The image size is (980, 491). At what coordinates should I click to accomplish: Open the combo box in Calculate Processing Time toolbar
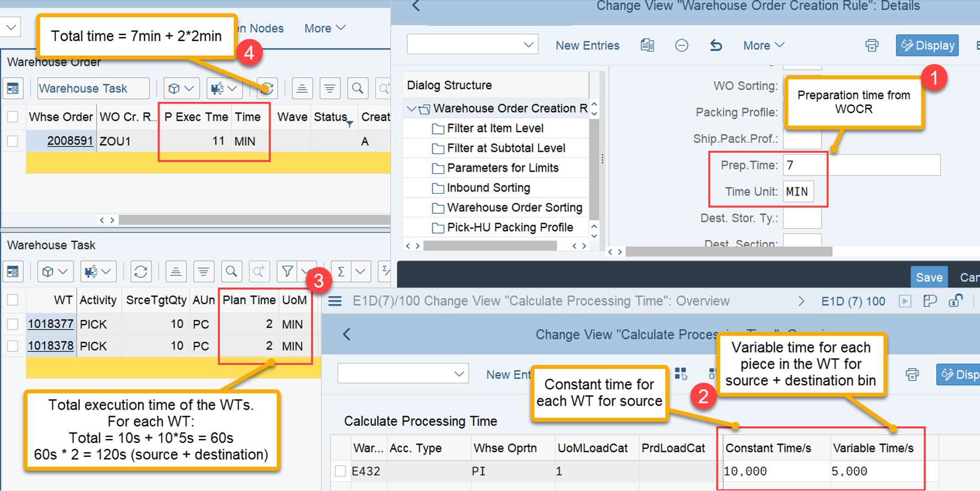click(x=403, y=374)
